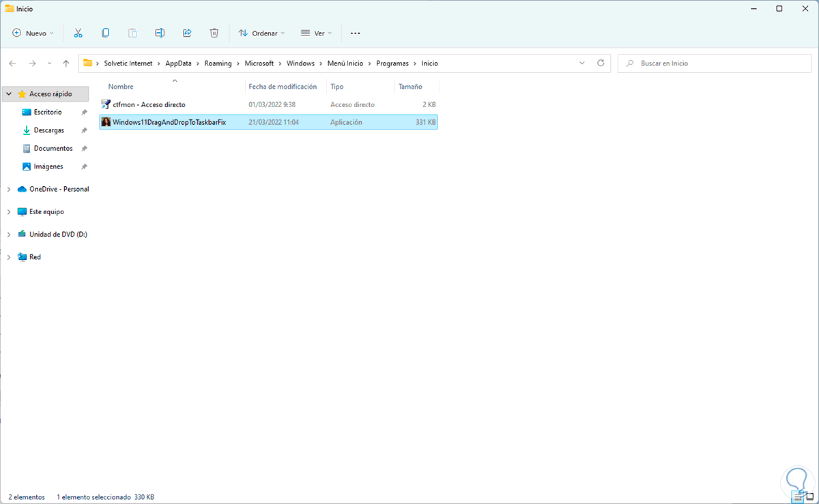The height and width of the screenshot is (504, 819).
Task: Go back with the left arrow
Action: (x=12, y=63)
